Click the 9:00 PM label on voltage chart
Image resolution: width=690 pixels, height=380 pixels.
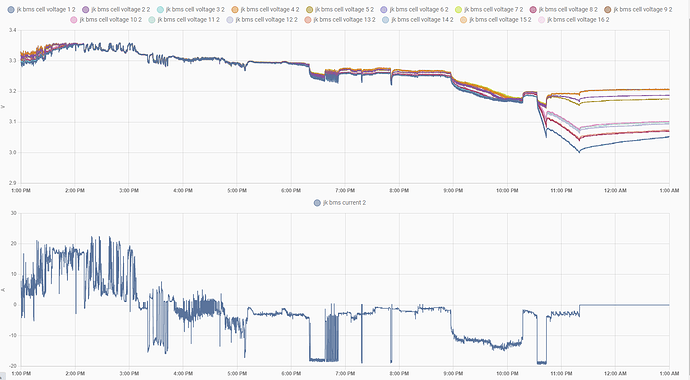click(x=453, y=190)
